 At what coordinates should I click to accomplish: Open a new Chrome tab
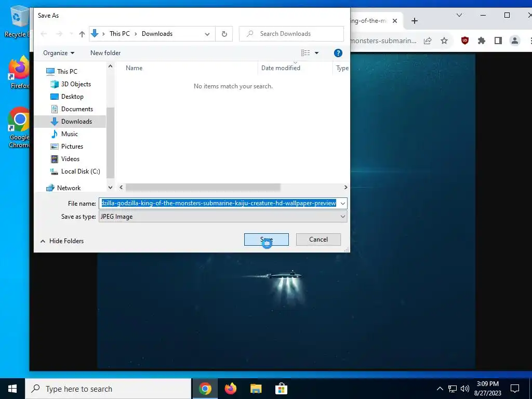(414, 21)
